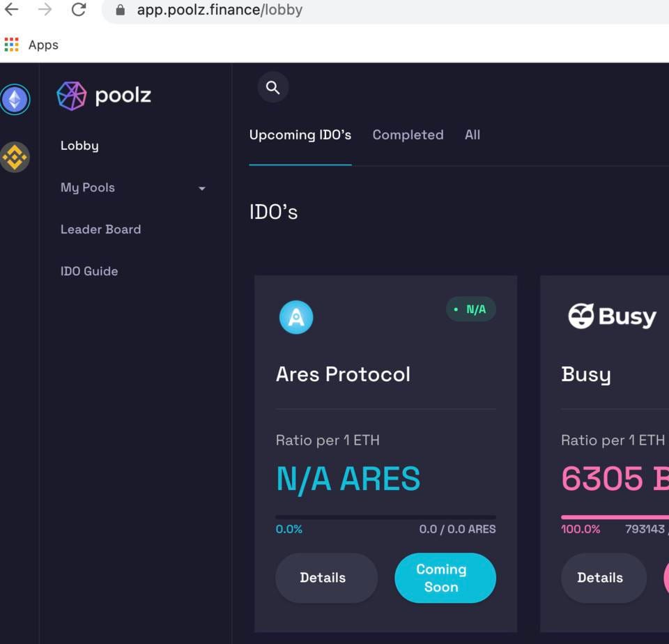
Task: Go to Leader Board page
Action: click(x=100, y=229)
